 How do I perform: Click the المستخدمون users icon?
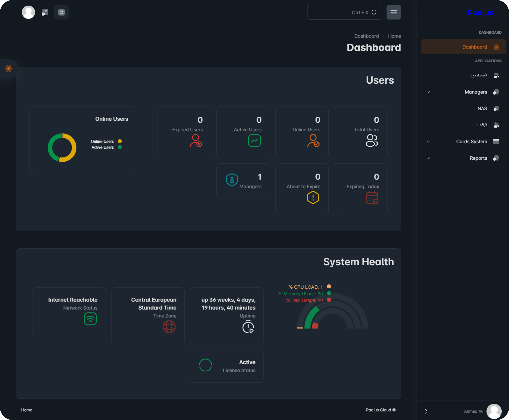click(496, 75)
